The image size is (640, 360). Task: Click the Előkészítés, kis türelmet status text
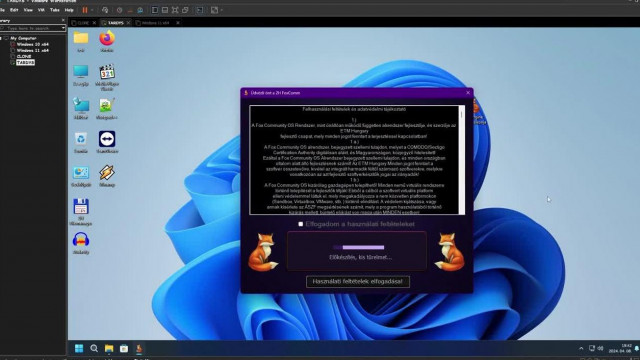coord(360,257)
